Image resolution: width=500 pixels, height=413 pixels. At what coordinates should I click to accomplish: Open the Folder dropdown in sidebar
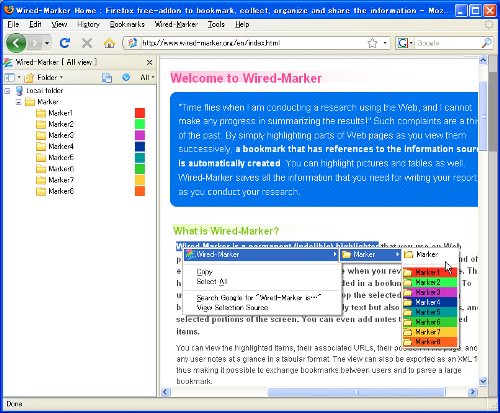44,78
